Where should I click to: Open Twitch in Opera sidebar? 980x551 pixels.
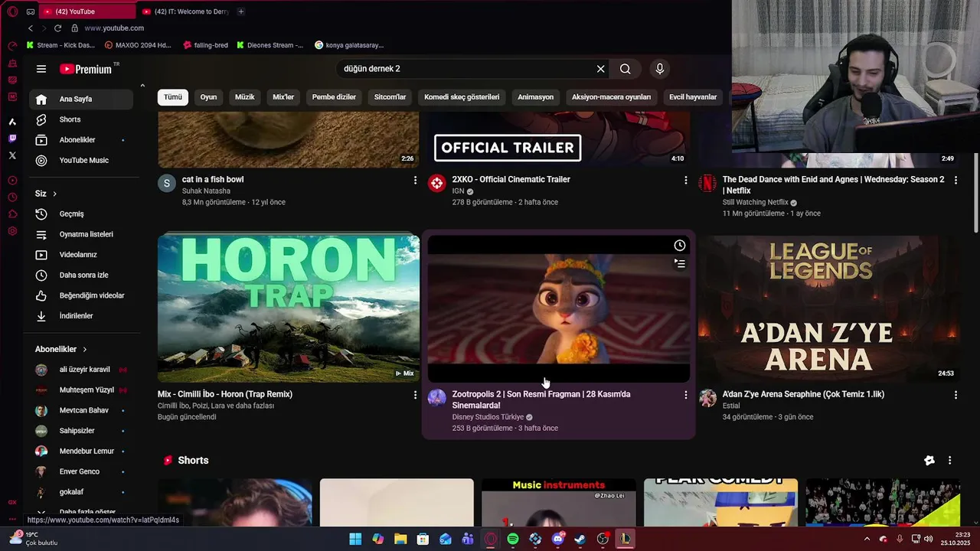tap(12, 139)
